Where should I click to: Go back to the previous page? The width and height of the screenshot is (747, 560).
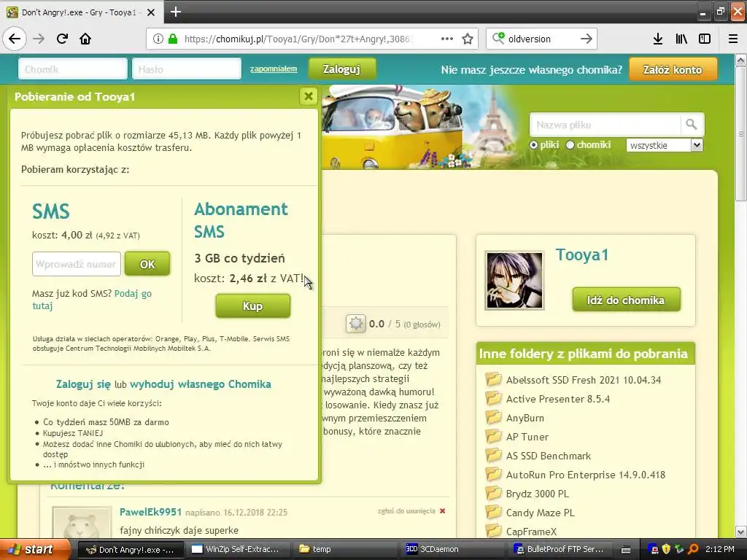[15, 39]
